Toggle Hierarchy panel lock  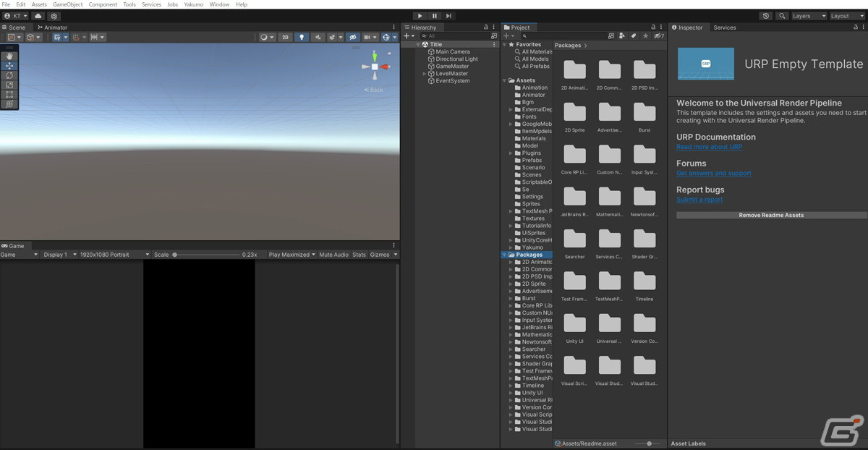click(487, 27)
